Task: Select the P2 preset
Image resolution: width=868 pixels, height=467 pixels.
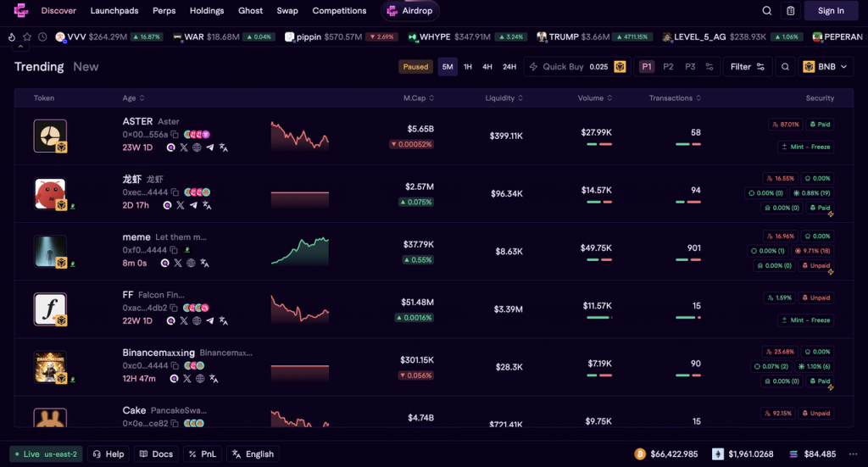Action: click(668, 67)
